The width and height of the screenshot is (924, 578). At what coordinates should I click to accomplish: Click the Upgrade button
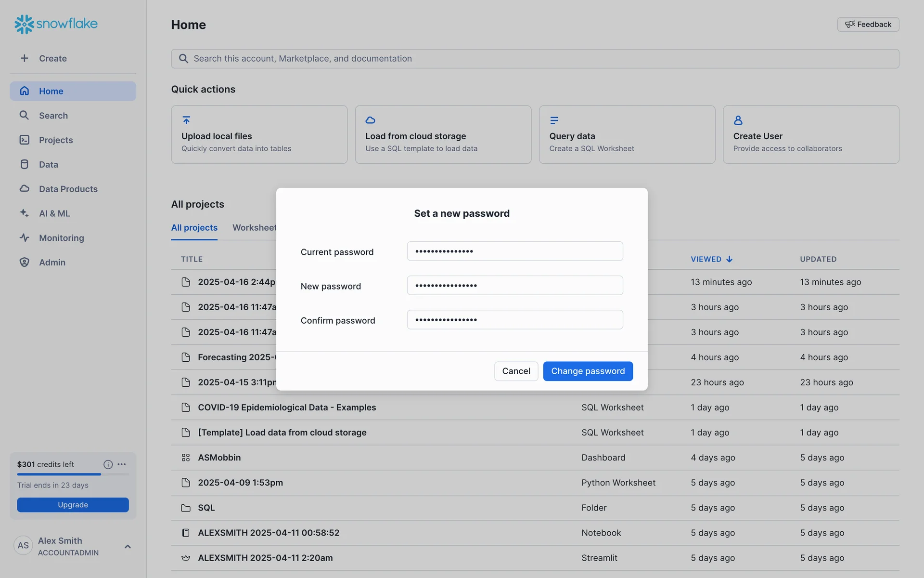pyautogui.click(x=73, y=505)
